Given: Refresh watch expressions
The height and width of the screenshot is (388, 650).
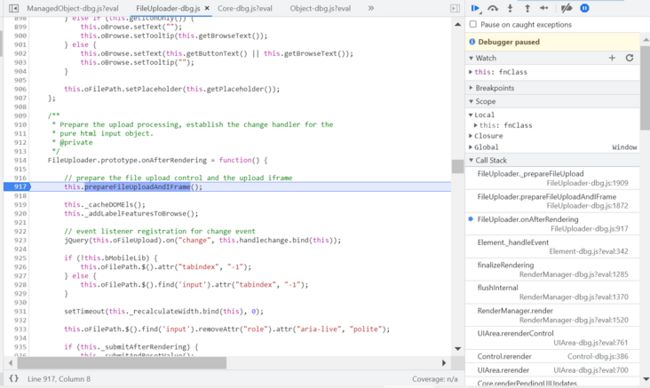Looking at the screenshot, I should tap(629, 58).
